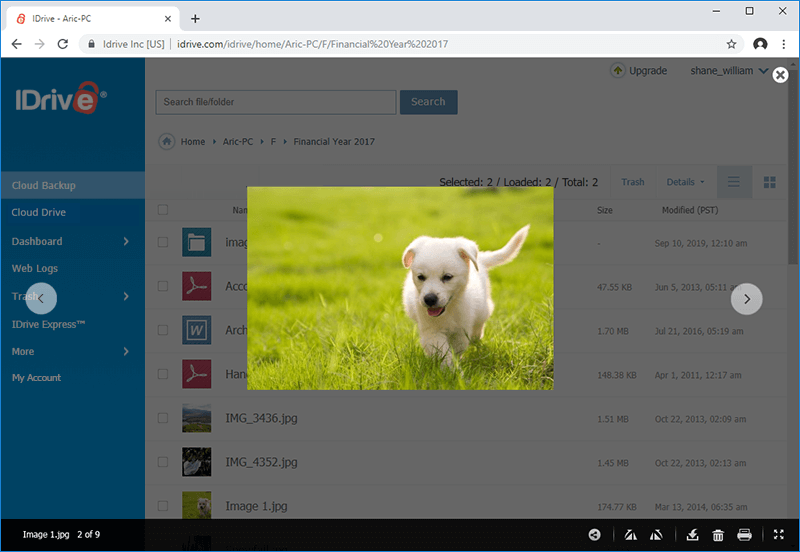Viewport: 800px width, 552px height.
Task: Go to the Aric-PC breadcrumb
Action: [x=238, y=142]
